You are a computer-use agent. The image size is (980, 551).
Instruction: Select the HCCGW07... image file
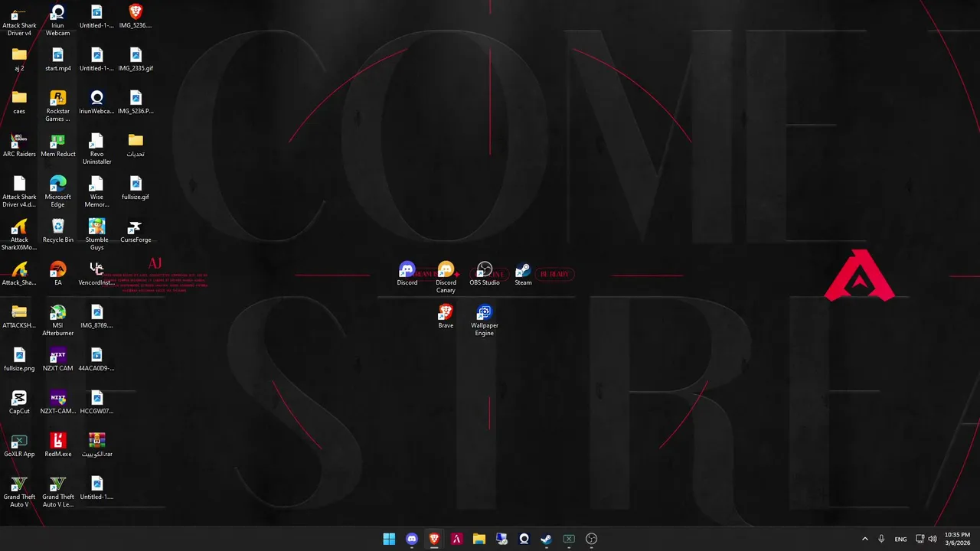pyautogui.click(x=96, y=403)
